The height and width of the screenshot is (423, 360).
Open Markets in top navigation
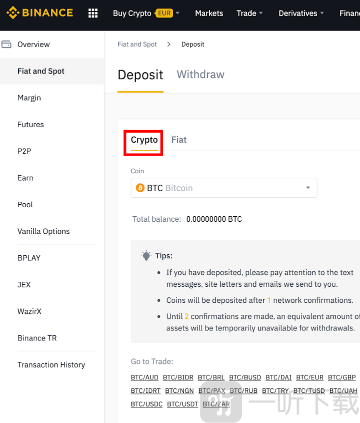209,13
